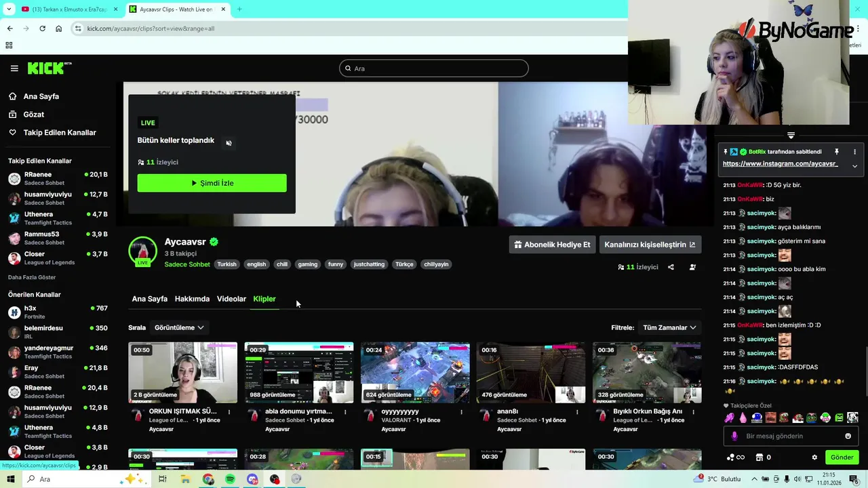This screenshot has width=868, height=488.
Task: Switch to the Hakkımda tab
Action: click(192, 299)
